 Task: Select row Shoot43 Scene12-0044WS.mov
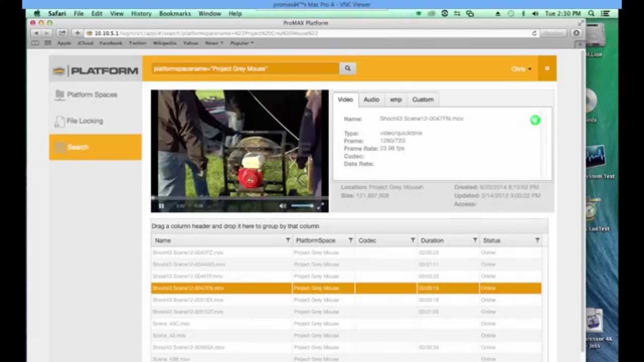pos(346,264)
